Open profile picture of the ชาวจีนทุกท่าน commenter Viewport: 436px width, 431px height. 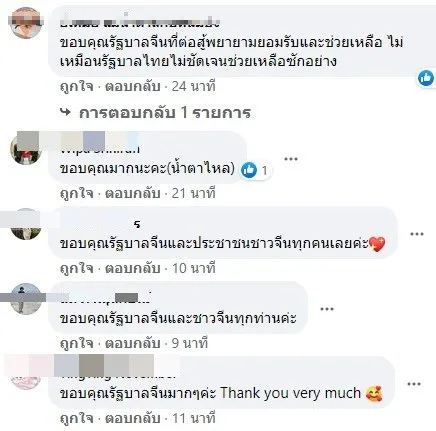(25, 299)
